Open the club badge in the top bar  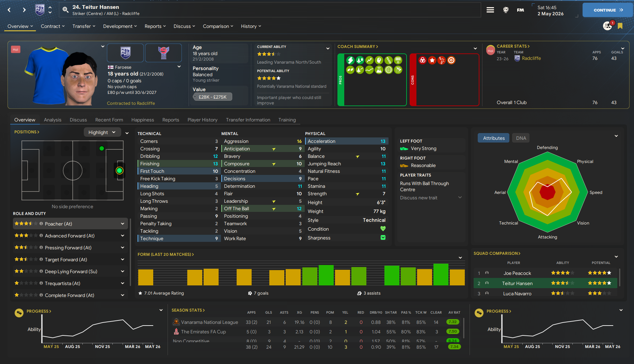point(40,10)
